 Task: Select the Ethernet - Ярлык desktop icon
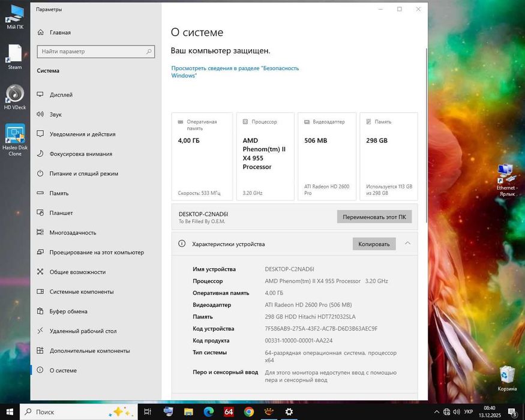[x=506, y=180]
